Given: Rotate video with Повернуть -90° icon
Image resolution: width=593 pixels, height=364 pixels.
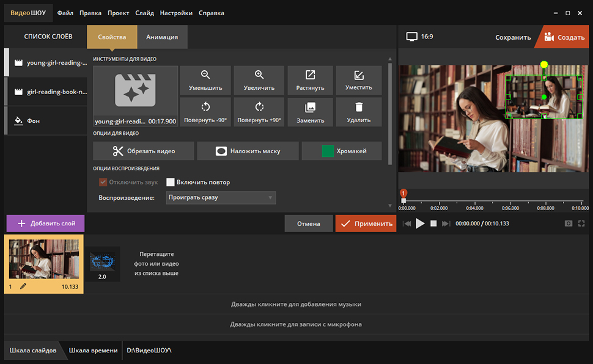Looking at the screenshot, I should (205, 107).
